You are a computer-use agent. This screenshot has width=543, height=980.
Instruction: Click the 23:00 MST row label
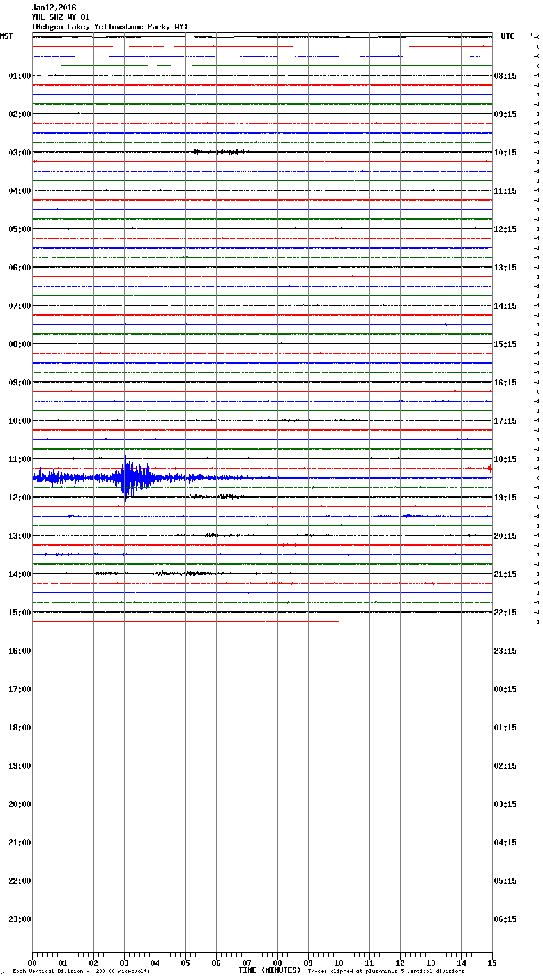20,919
